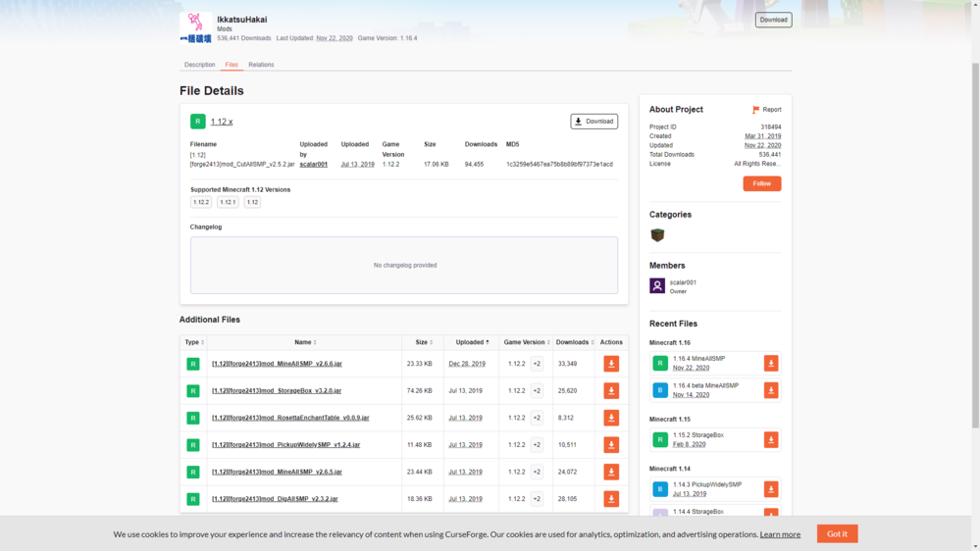
Task: Click release type icon for MineAllSMP_v2.6.6.jar row
Action: [193, 364]
